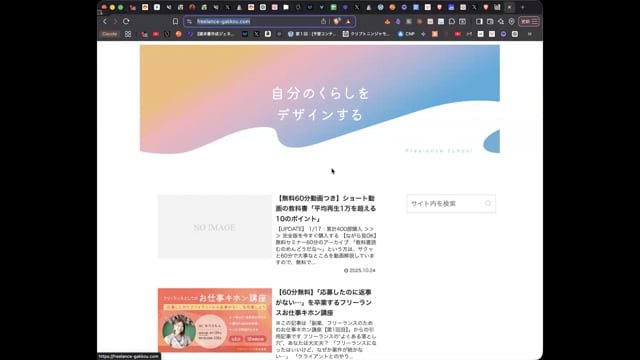This screenshot has height=360, width=640.
Task: View site information icon beside the URL
Action: pyautogui.click(x=189, y=21)
